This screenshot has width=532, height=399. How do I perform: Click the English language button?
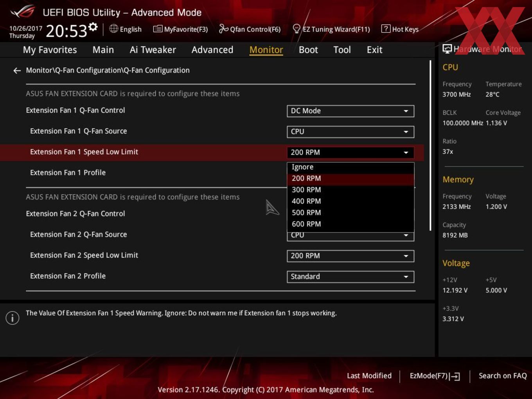click(x=125, y=29)
